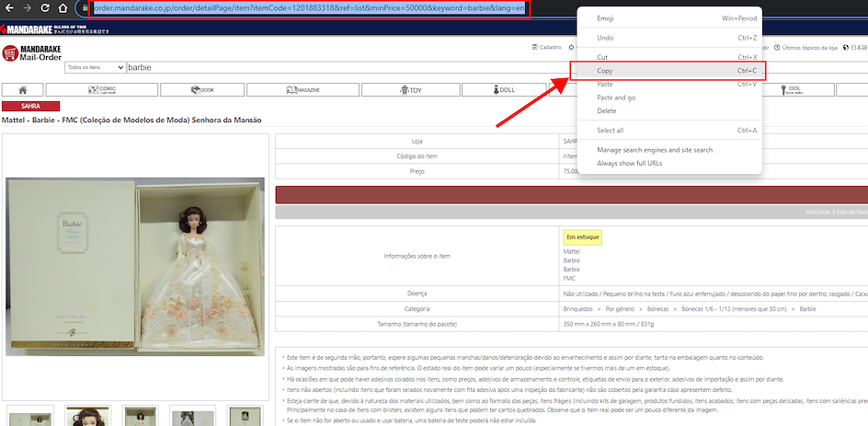Open the DOLL category tab

[x=504, y=90]
